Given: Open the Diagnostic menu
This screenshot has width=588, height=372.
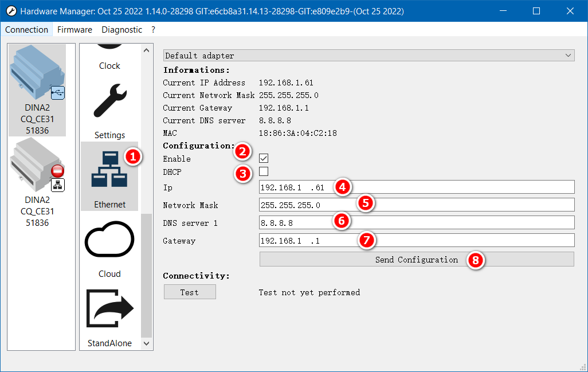Looking at the screenshot, I should [x=122, y=30].
